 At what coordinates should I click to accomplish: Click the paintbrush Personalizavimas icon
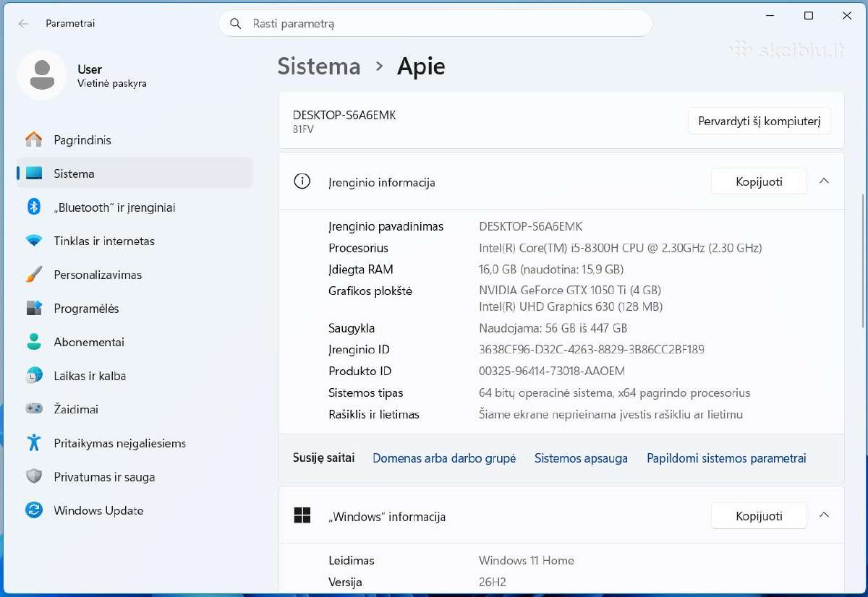click(34, 275)
